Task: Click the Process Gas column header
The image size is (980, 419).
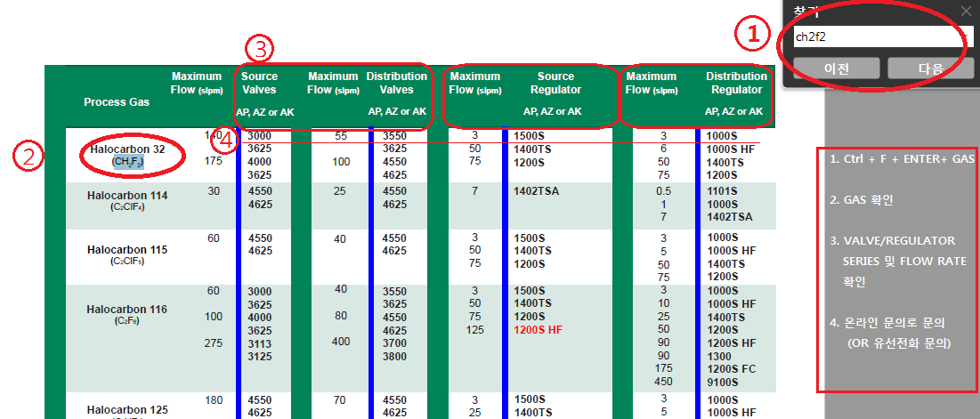Action: click(x=117, y=101)
